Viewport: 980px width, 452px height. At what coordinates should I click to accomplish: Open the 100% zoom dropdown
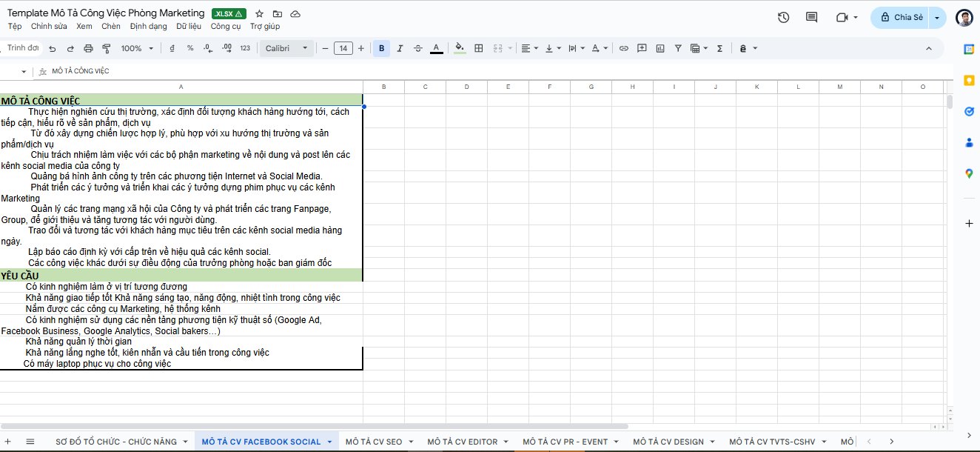(x=137, y=48)
